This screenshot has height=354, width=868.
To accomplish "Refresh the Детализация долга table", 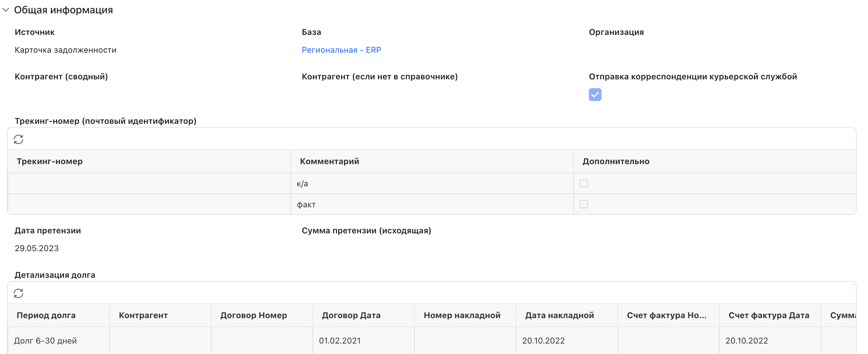I will [x=18, y=293].
